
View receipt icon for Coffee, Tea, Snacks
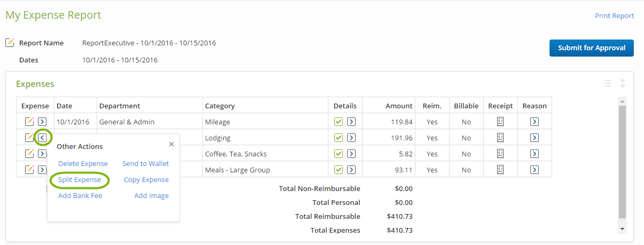point(500,154)
